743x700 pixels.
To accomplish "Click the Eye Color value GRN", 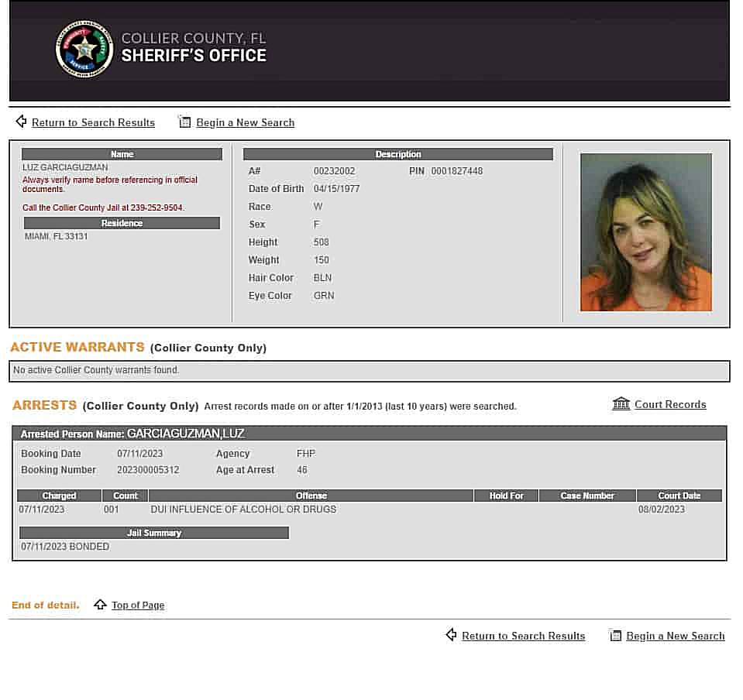I will [324, 296].
